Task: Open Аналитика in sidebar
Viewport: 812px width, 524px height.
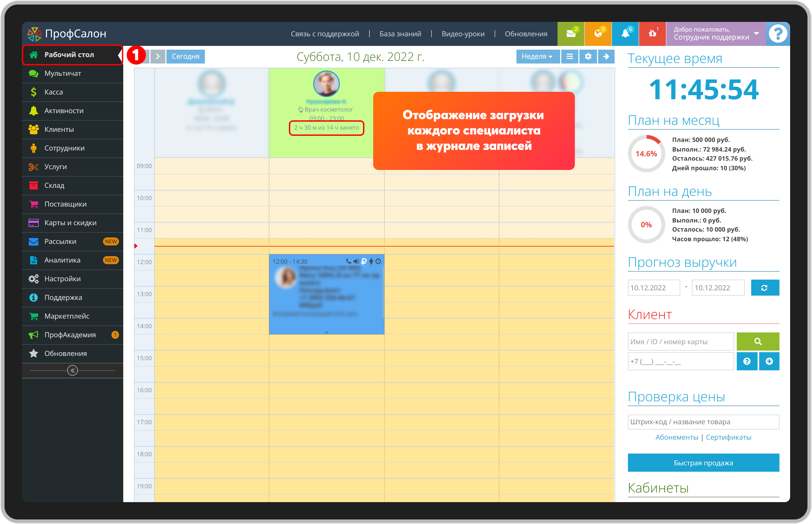Action: point(73,261)
